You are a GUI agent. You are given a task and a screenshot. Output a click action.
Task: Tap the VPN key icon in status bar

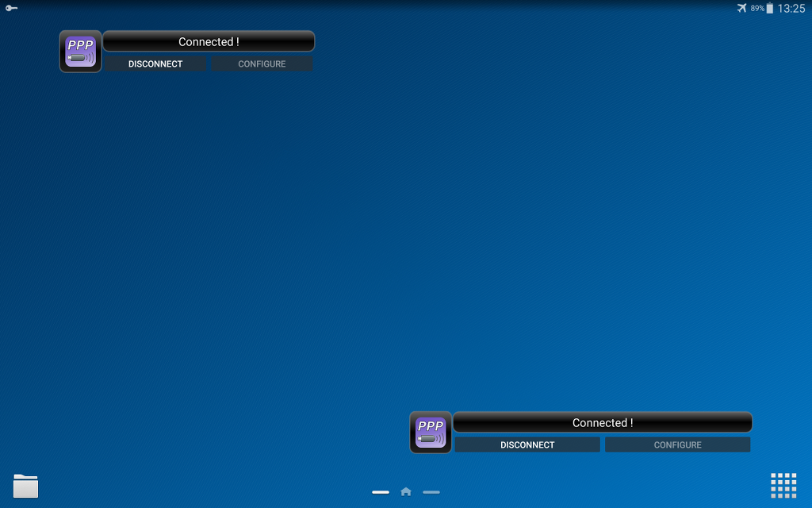11,8
